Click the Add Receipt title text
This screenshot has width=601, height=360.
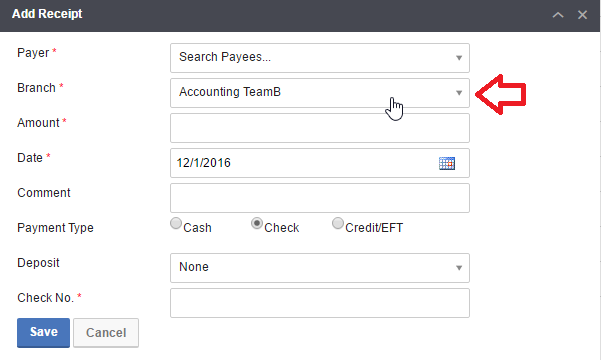[x=47, y=14]
